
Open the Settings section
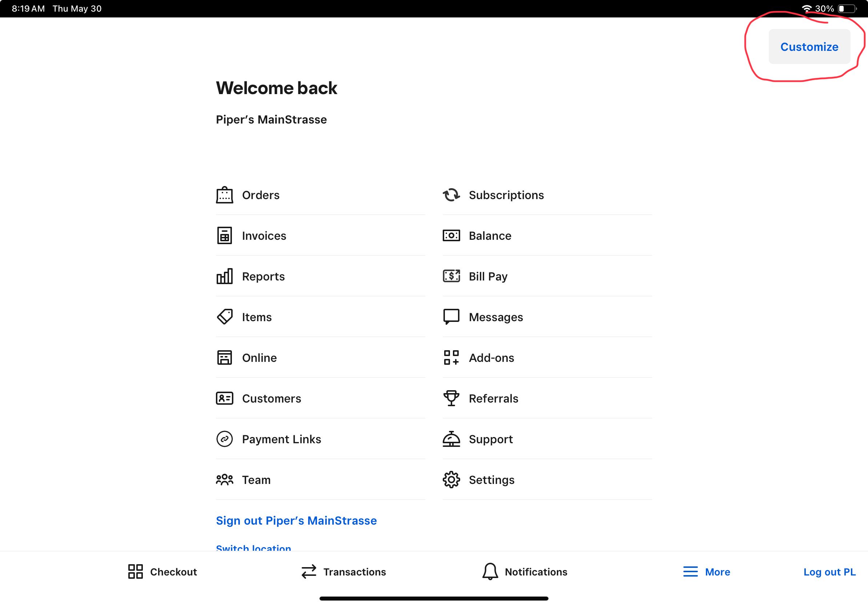pyautogui.click(x=491, y=480)
